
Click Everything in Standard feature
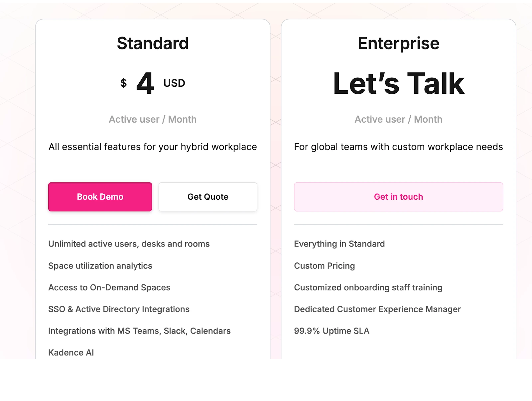[x=339, y=244]
